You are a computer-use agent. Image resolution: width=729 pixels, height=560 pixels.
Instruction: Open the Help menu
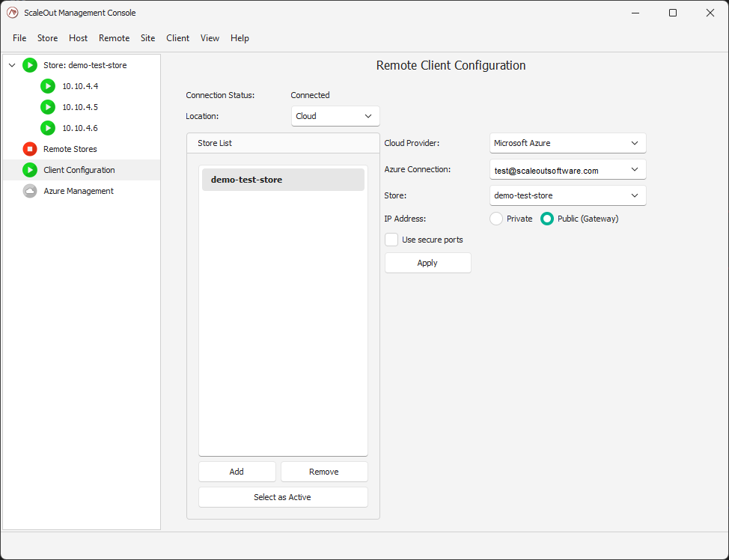point(240,38)
